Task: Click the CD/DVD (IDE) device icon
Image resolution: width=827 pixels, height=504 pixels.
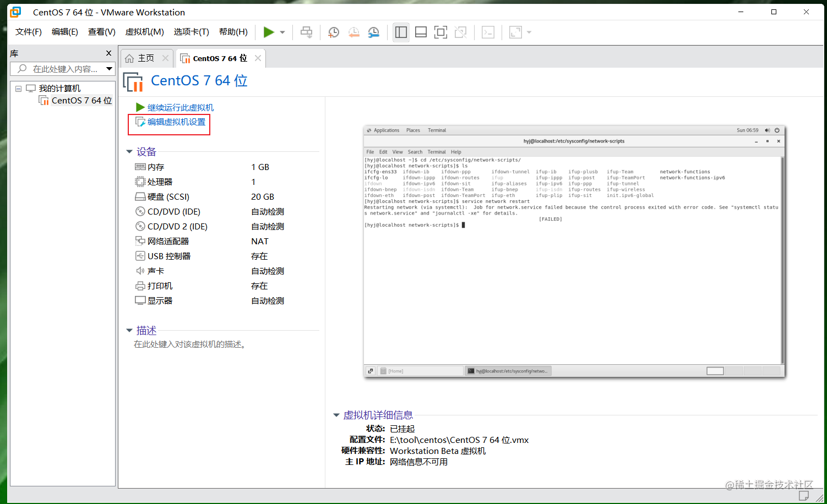Action: (140, 211)
